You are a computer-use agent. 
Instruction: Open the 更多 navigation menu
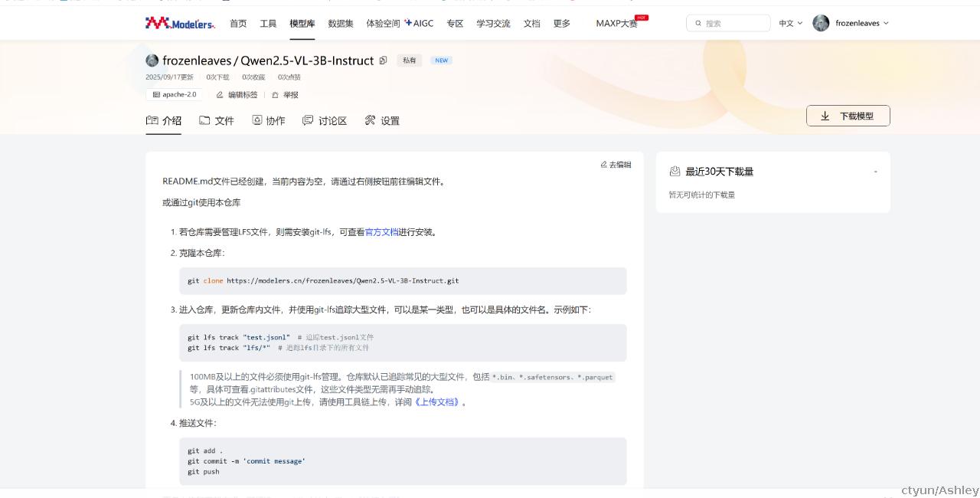click(x=562, y=24)
